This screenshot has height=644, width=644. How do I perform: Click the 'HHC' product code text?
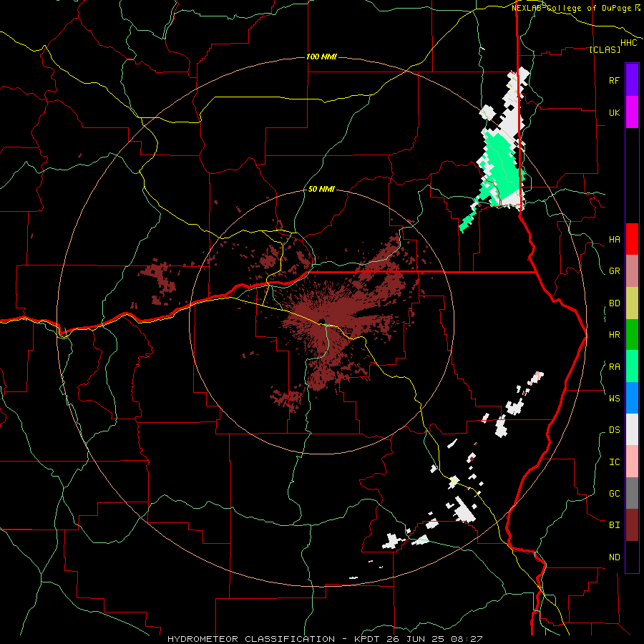tap(628, 43)
